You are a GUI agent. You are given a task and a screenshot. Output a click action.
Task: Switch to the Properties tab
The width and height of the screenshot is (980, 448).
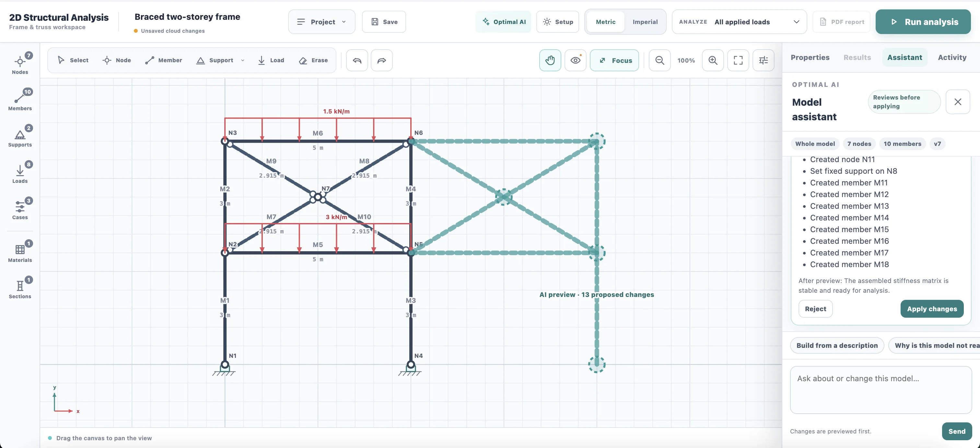(810, 57)
